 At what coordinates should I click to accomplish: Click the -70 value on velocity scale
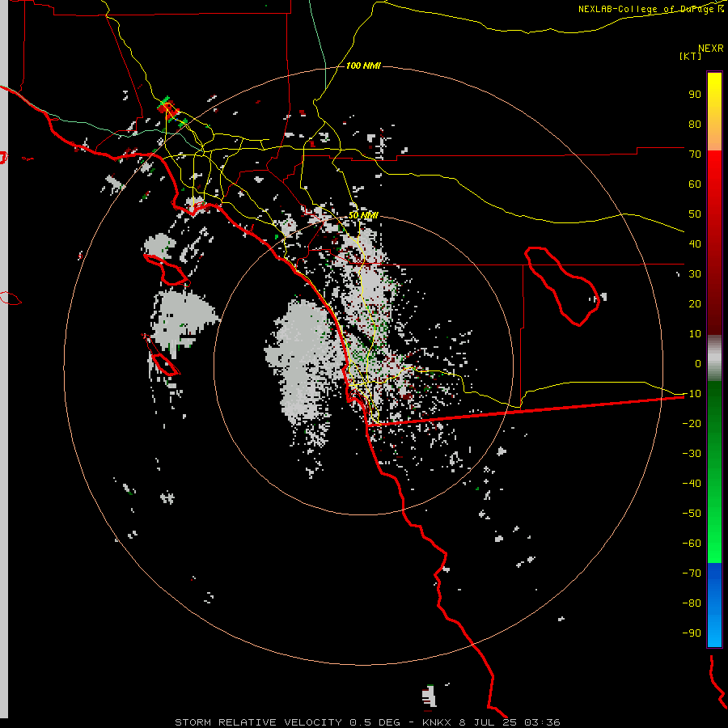pyautogui.click(x=692, y=574)
